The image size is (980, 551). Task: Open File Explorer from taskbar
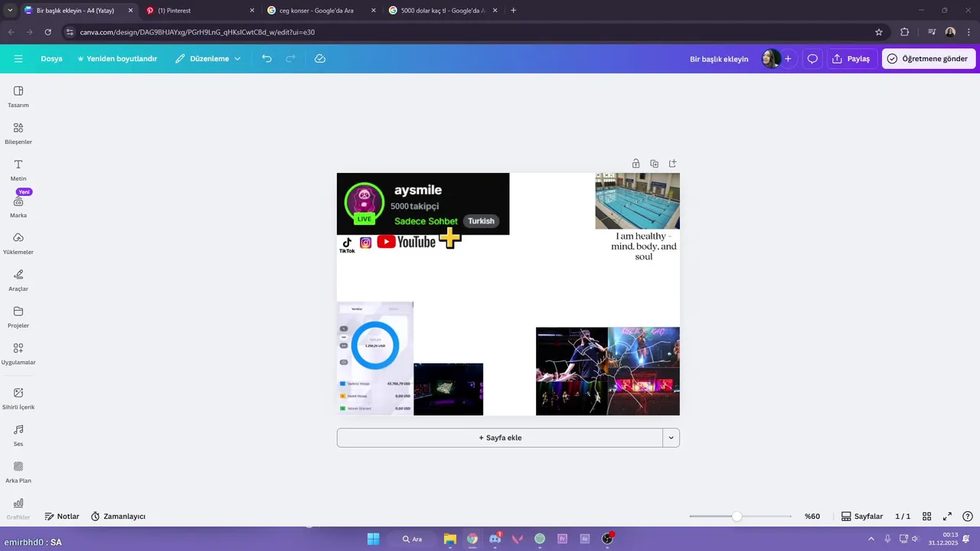click(449, 539)
